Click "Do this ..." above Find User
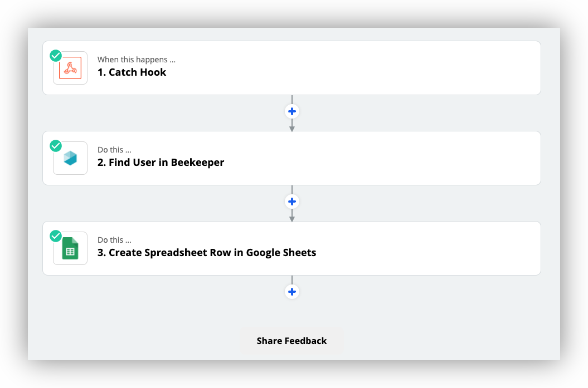The image size is (588, 388). coord(114,150)
